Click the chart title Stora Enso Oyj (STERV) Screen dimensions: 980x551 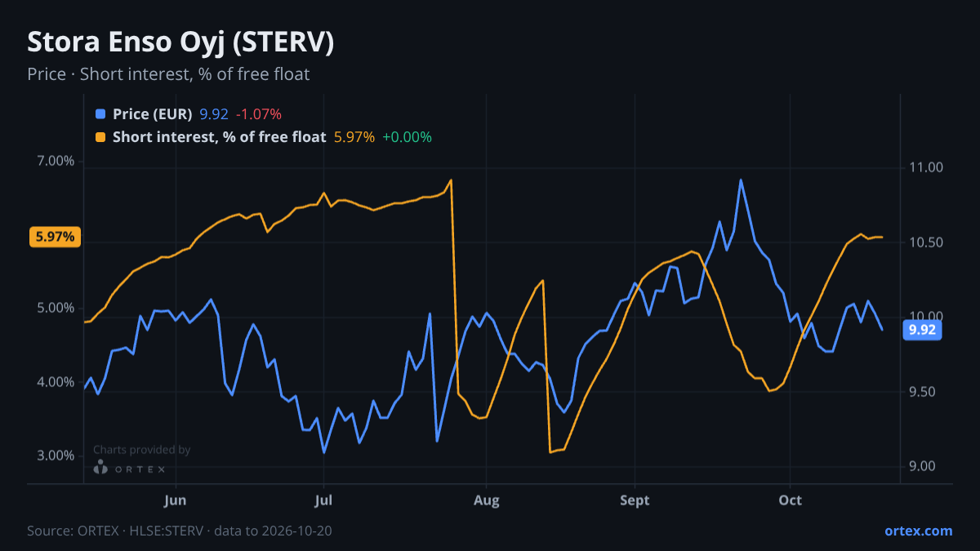(x=180, y=42)
